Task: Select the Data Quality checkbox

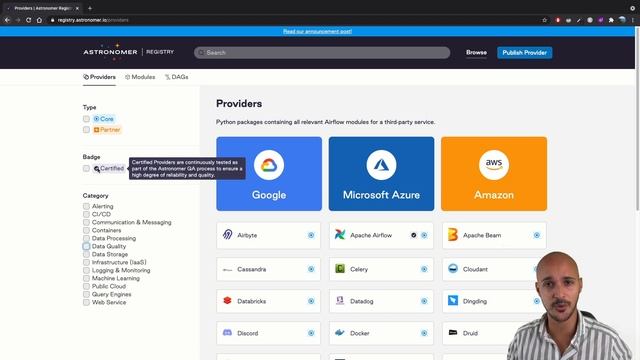Action: 86,246
